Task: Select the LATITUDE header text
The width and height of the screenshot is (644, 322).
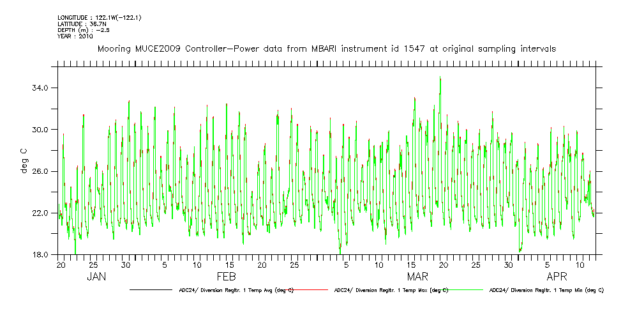Action: (x=82, y=24)
